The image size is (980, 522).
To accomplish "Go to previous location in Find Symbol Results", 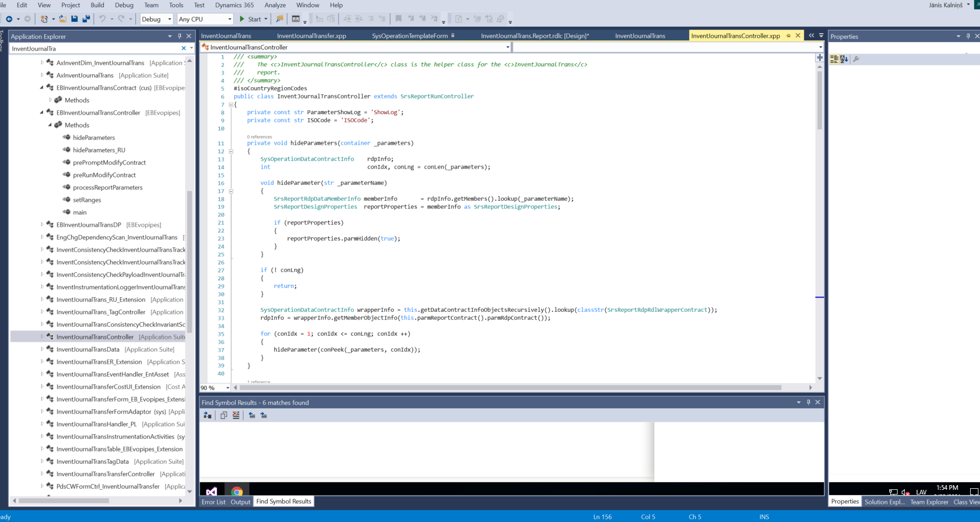I will (x=252, y=415).
